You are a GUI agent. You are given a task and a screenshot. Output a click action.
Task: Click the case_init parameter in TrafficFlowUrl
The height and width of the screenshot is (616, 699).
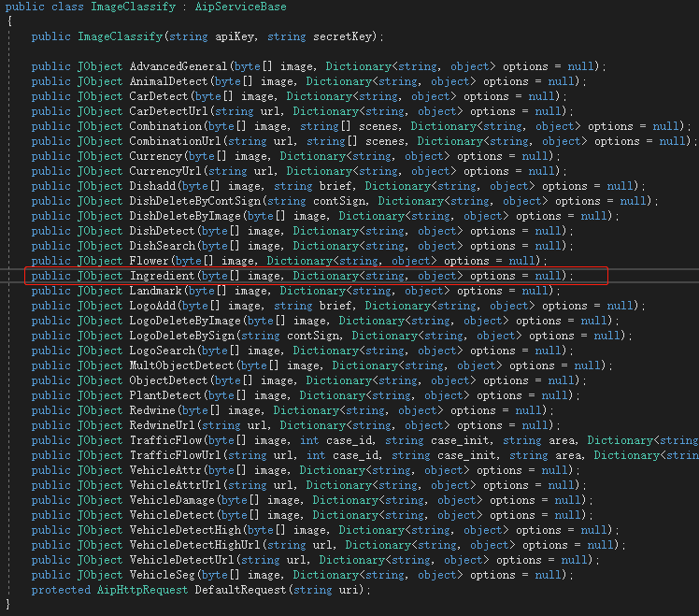pos(466,455)
